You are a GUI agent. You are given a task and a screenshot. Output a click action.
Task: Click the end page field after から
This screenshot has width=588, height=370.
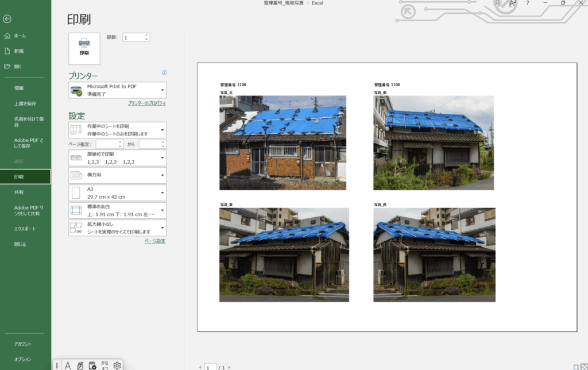coord(150,144)
